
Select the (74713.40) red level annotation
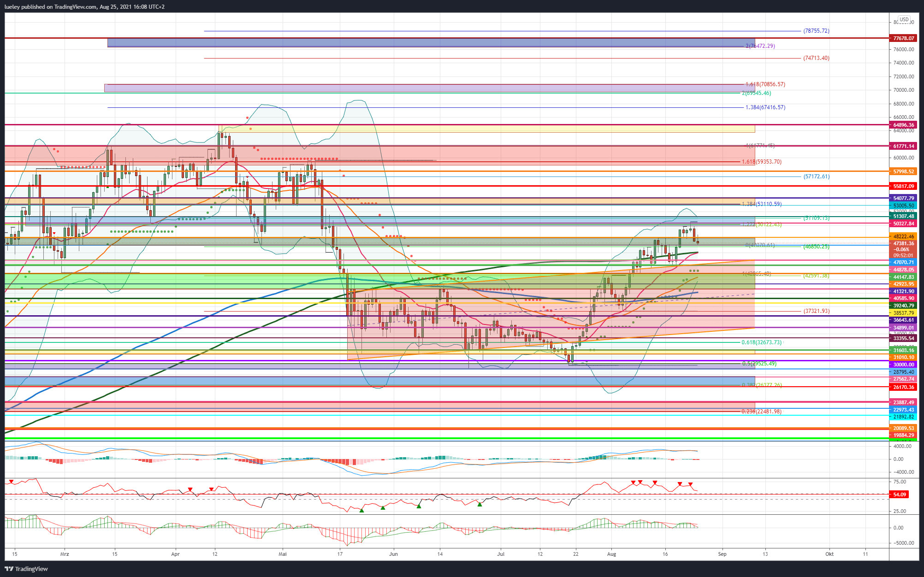pos(816,58)
